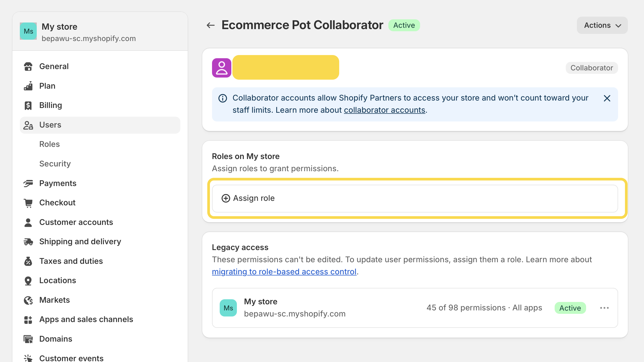Select Users in the sidebar
The height and width of the screenshot is (362, 644).
click(x=100, y=125)
